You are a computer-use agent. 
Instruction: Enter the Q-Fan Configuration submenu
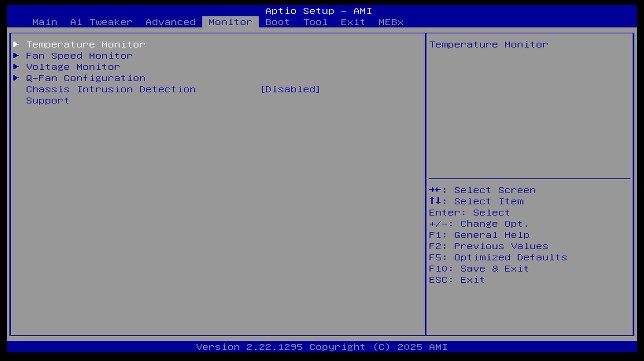pos(85,78)
